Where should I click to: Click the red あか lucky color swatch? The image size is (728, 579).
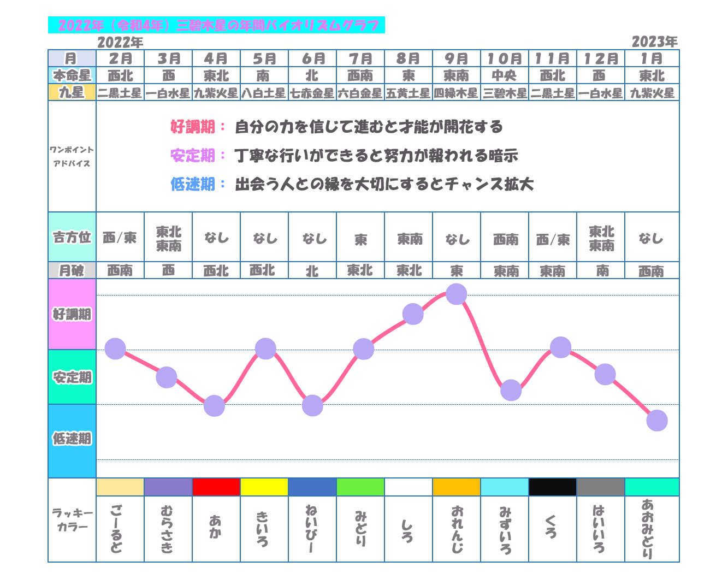(216, 487)
